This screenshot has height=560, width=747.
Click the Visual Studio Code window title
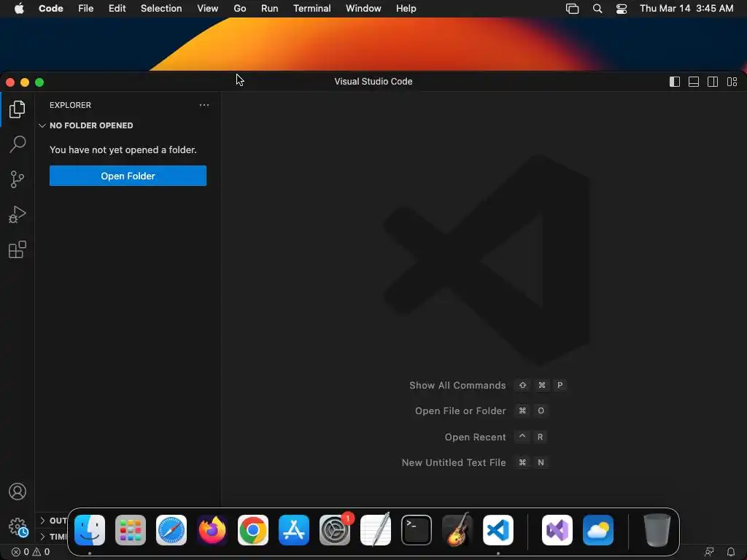coord(373,82)
